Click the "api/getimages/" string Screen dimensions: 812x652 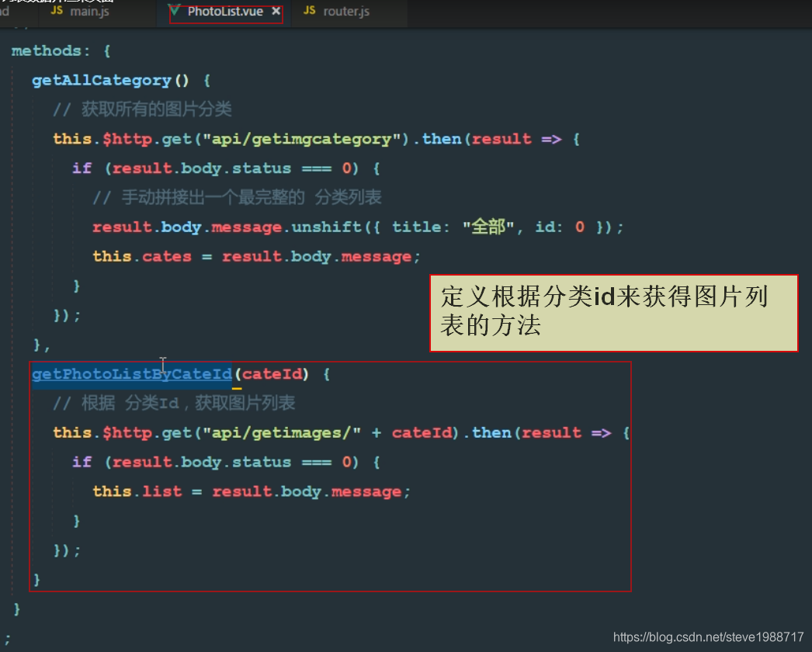(281, 433)
